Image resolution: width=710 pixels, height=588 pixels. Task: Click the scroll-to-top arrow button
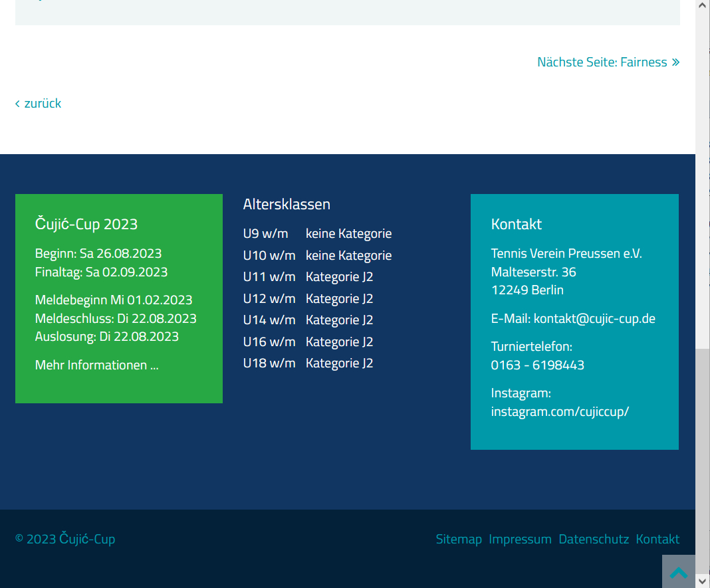click(x=678, y=571)
